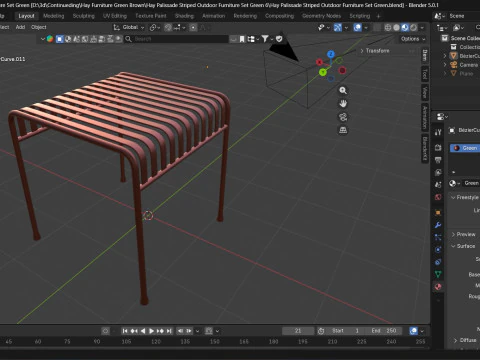Select material preview shading
The height and width of the screenshot is (360, 480).
pos(405,27)
